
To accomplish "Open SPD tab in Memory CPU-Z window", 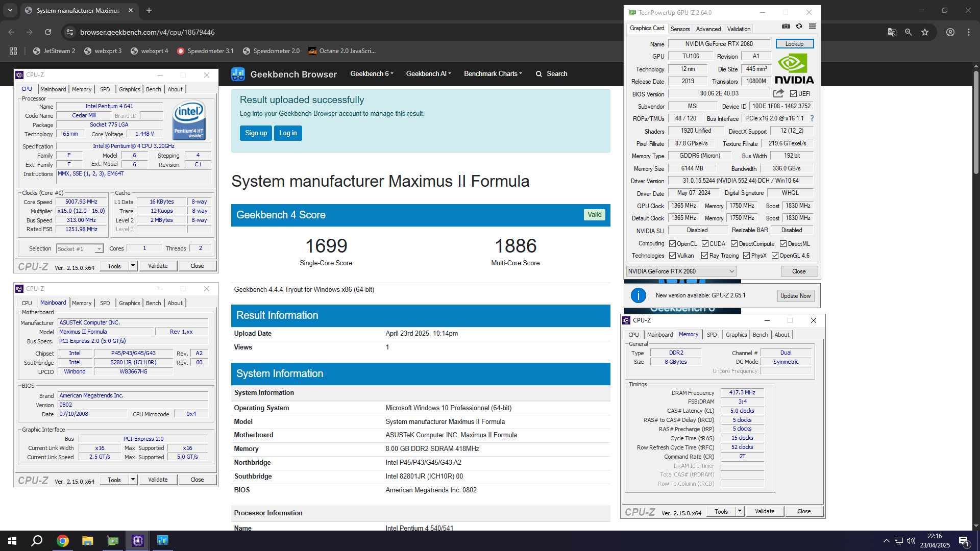I will point(712,335).
